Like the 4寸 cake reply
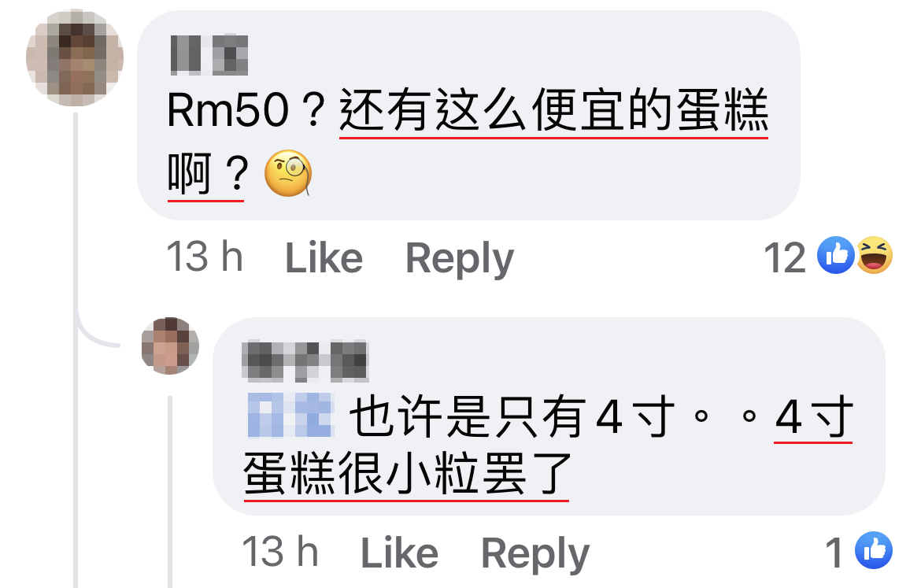921x588 pixels. click(399, 553)
